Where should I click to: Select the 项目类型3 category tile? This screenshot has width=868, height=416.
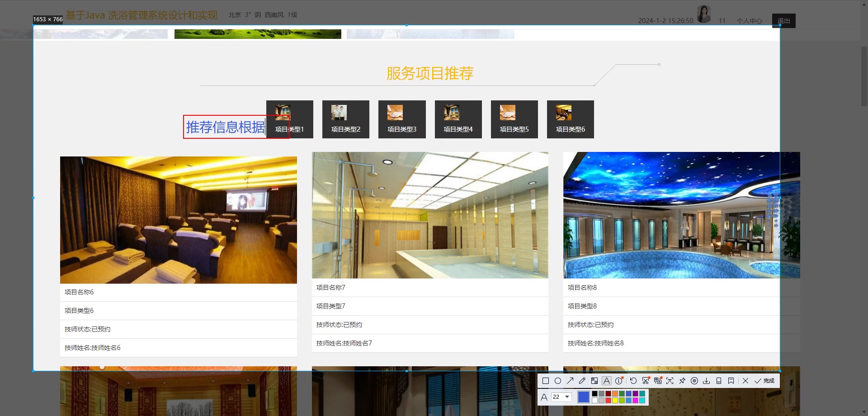point(402,119)
